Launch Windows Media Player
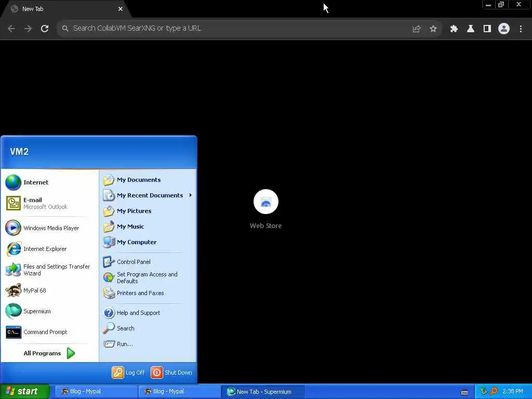The width and height of the screenshot is (532, 399). 49,228
